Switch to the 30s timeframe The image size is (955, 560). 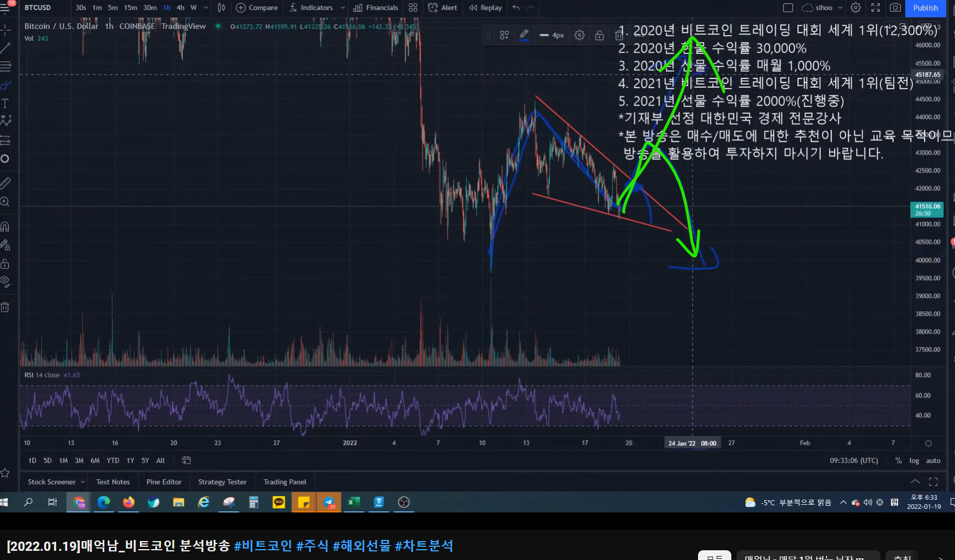click(81, 7)
